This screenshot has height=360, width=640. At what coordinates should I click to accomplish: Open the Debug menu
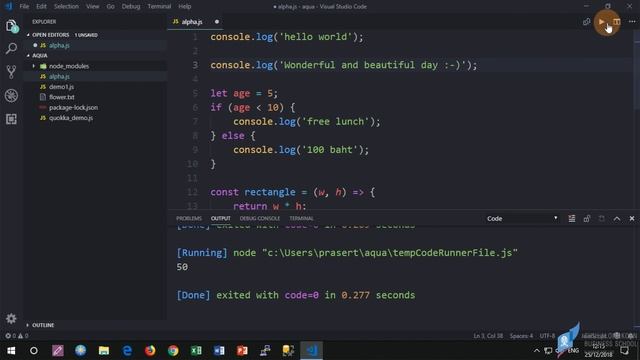pos(131,7)
